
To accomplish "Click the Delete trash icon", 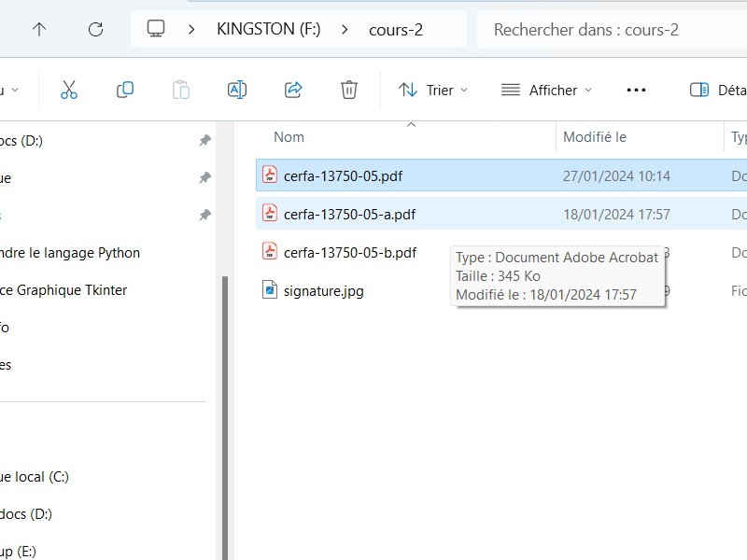I will point(348,90).
